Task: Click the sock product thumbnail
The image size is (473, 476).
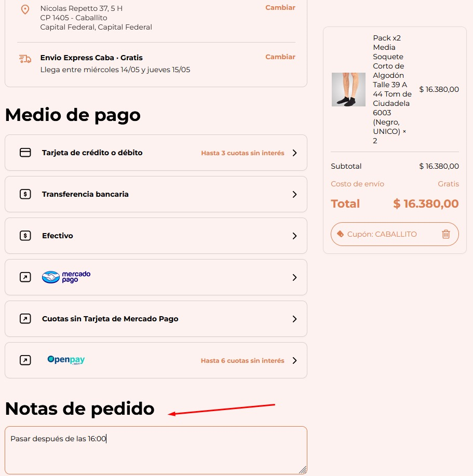Action: [348, 90]
